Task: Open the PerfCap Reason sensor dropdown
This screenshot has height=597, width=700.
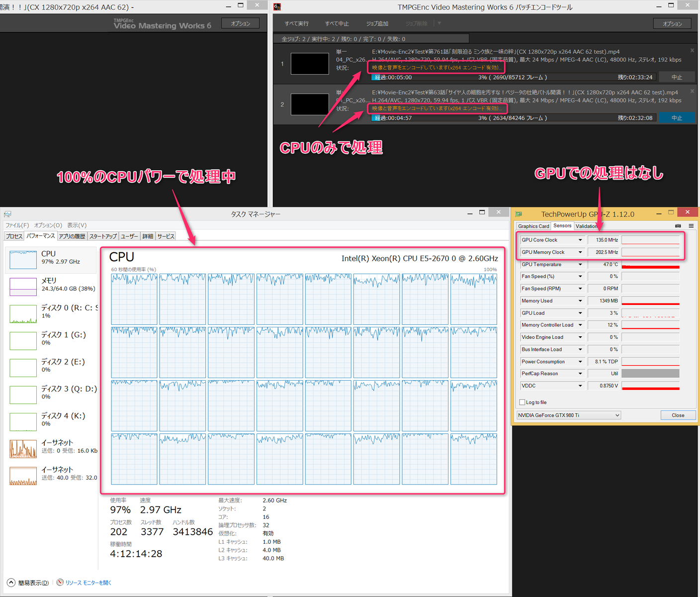Action: [x=580, y=374]
